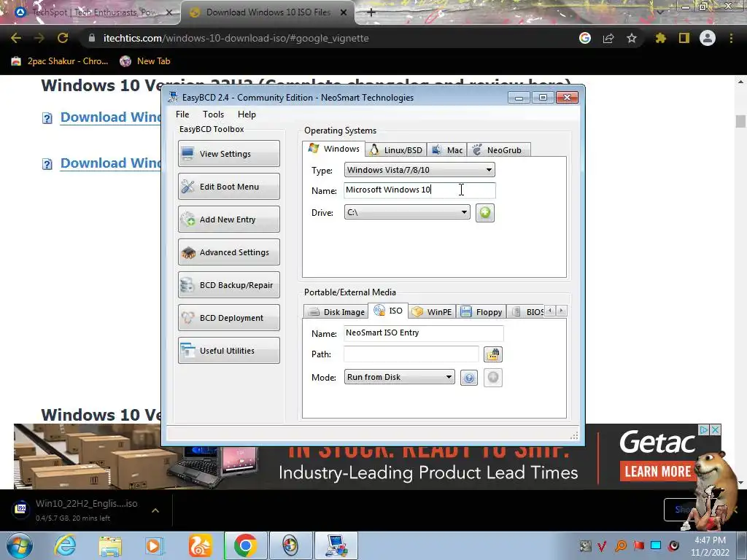This screenshot has width=747, height=560.
Task: Launch Internet Explorer from taskbar
Action: [x=65, y=545]
